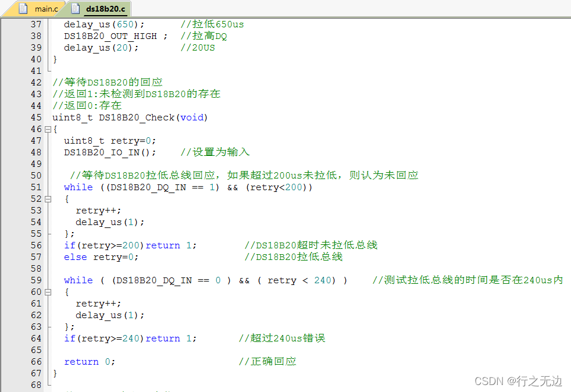This screenshot has width=571, height=392.
Task: Click the else retry=0 statement
Action: click(x=101, y=257)
